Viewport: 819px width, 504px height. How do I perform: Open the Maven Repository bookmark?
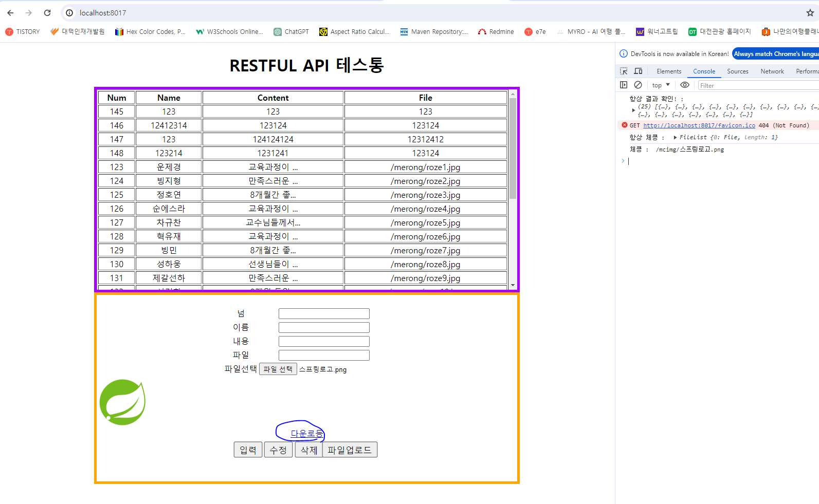click(x=434, y=32)
